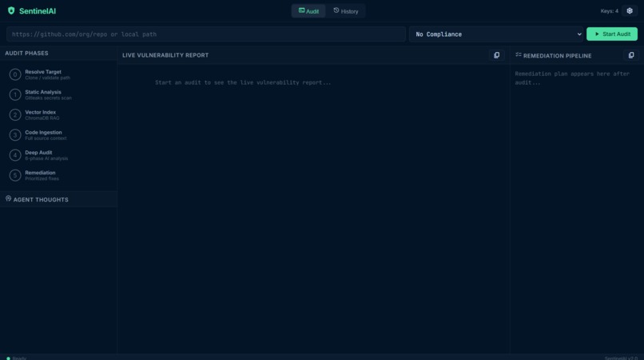Viewport: 644px width, 360px height.
Task: Click the REMEDIATION PIPELINE heading
Action: [558, 55]
